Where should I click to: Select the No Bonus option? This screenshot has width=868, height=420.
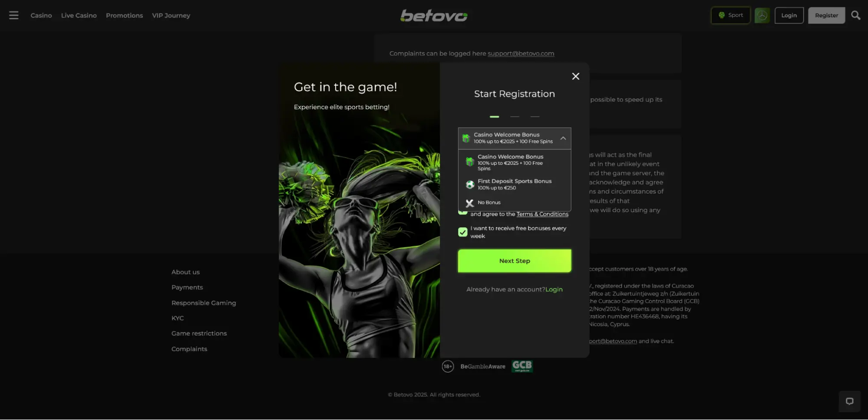coord(515,203)
